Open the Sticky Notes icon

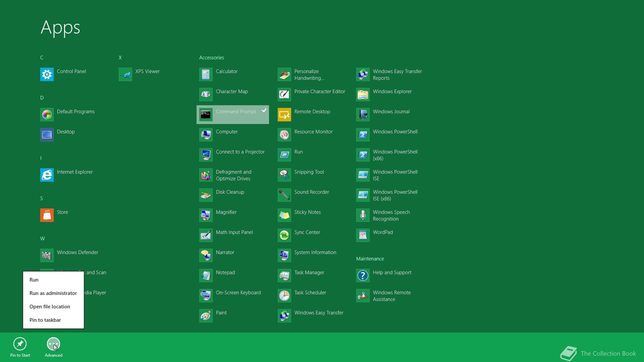coord(284,215)
